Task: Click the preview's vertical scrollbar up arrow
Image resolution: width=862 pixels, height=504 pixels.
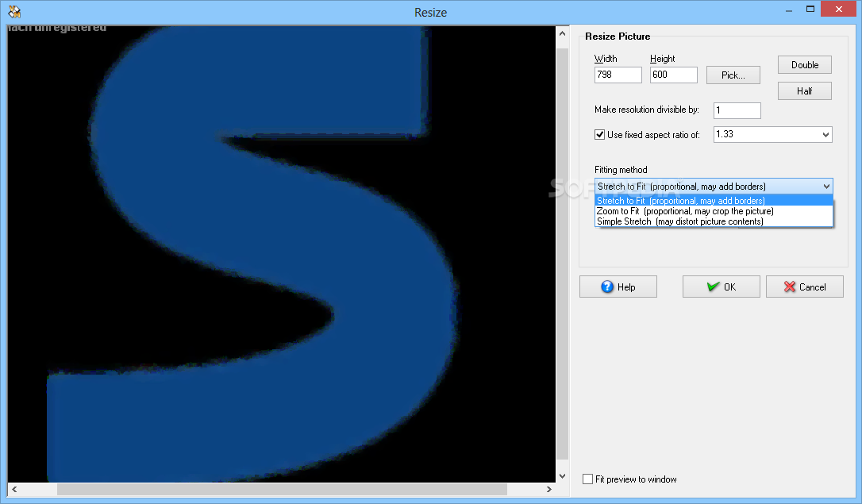Action: click(x=562, y=33)
